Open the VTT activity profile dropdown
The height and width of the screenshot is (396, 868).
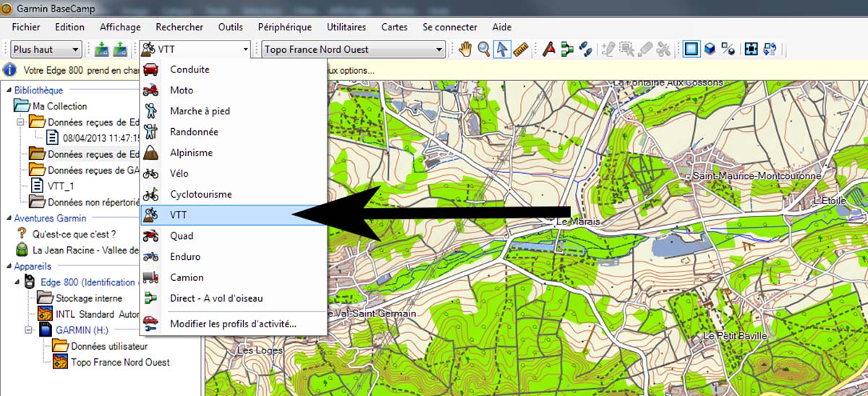[195, 49]
